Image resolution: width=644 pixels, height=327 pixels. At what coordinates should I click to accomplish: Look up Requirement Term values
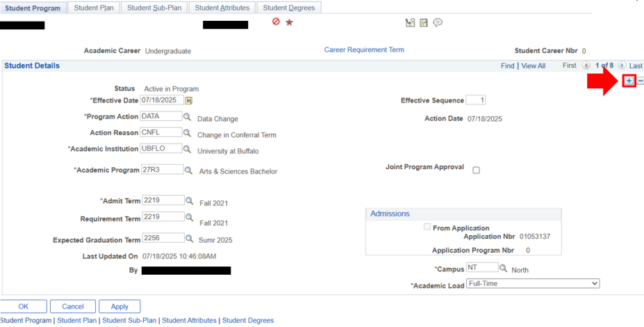(x=189, y=217)
